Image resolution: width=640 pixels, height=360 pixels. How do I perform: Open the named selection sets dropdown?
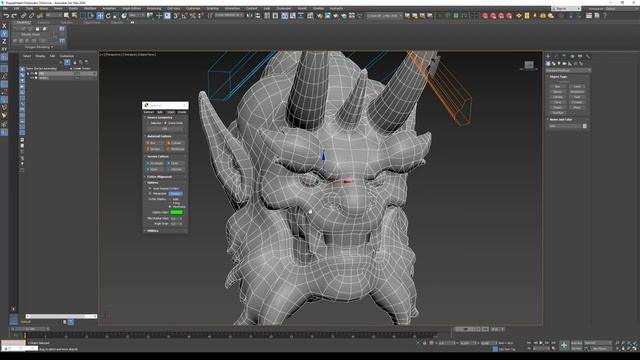pyautogui.click(x=229, y=16)
